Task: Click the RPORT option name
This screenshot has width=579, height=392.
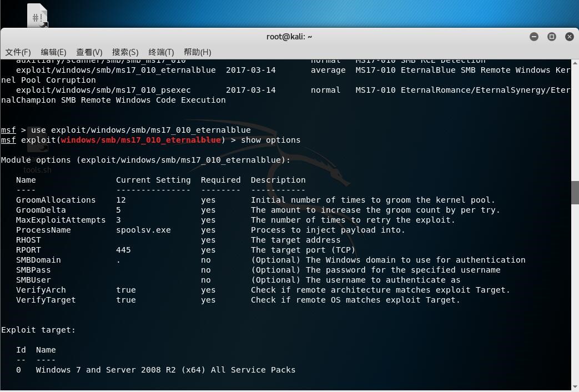Action: point(28,250)
